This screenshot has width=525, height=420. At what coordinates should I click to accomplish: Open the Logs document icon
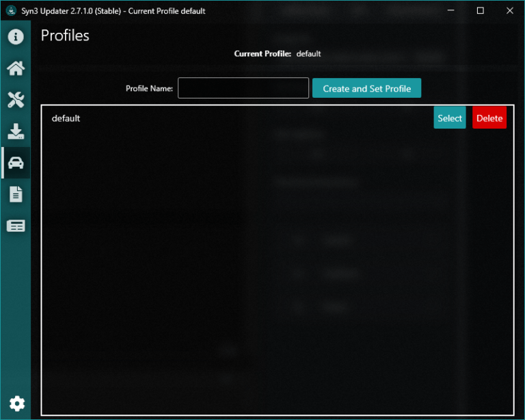pos(16,194)
